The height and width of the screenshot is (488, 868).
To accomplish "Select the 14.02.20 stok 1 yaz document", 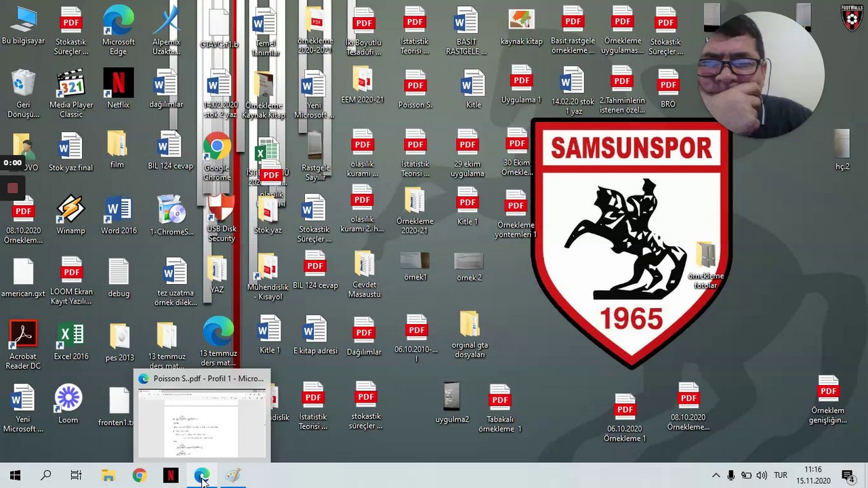I will click(573, 91).
